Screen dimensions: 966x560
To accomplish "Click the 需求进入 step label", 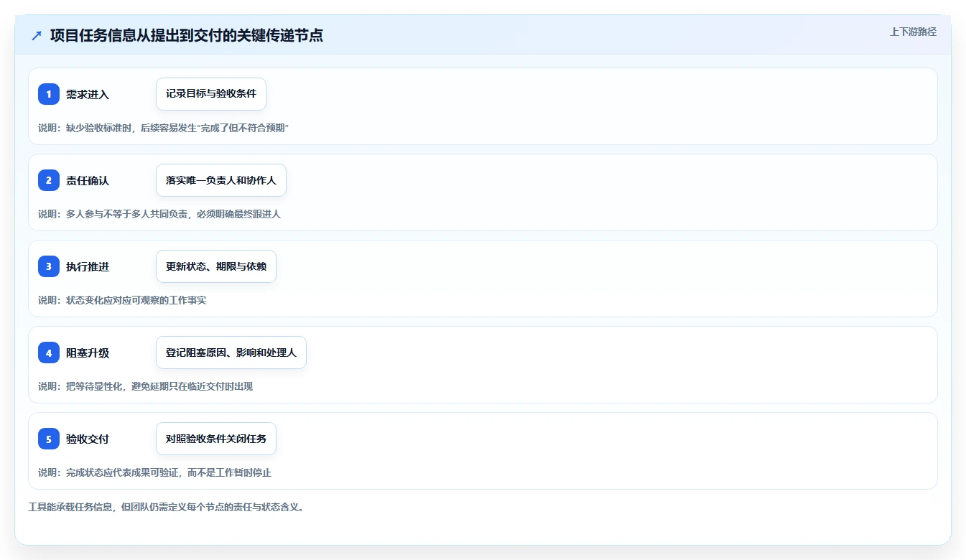I will (88, 94).
